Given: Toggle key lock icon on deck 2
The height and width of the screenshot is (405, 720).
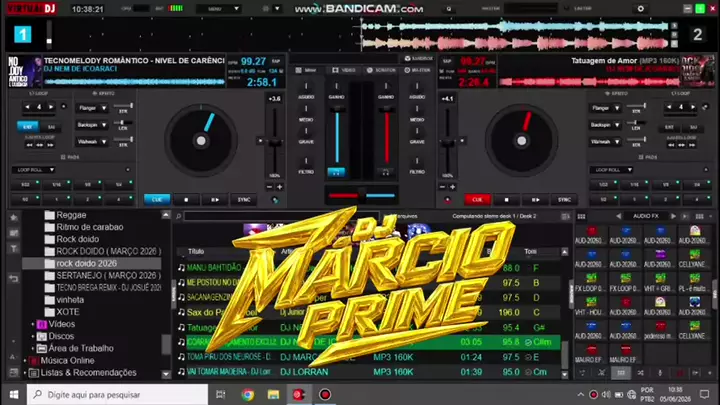Looking at the screenshot, I should (x=447, y=200).
